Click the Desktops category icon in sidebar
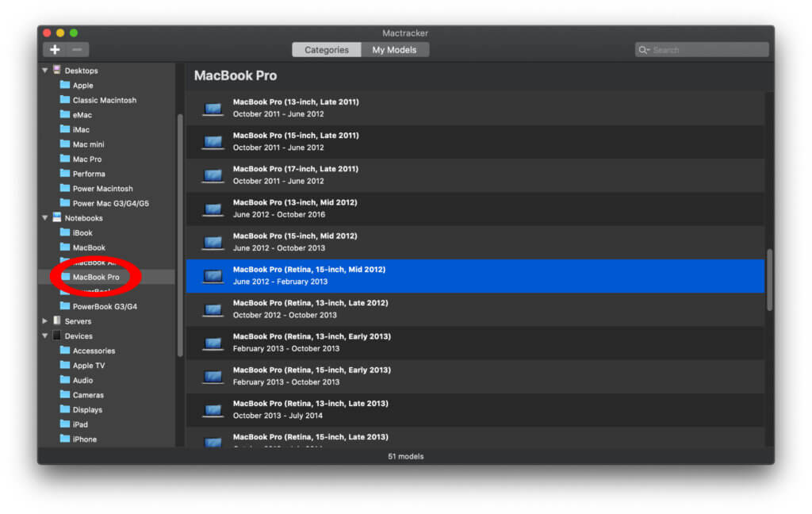Image resolution: width=812 pixels, height=514 pixels. (x=56, y=70)
